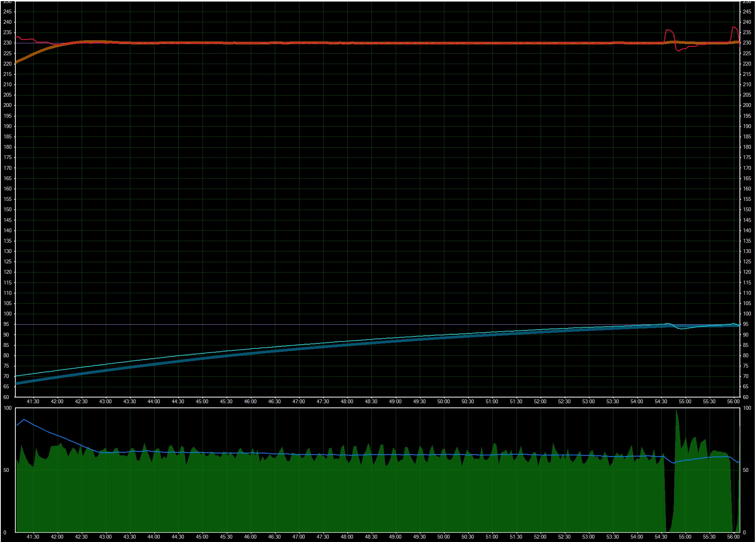Click the 100 label on the left temperature axis
756x542 pixels.
pos(7,314)
